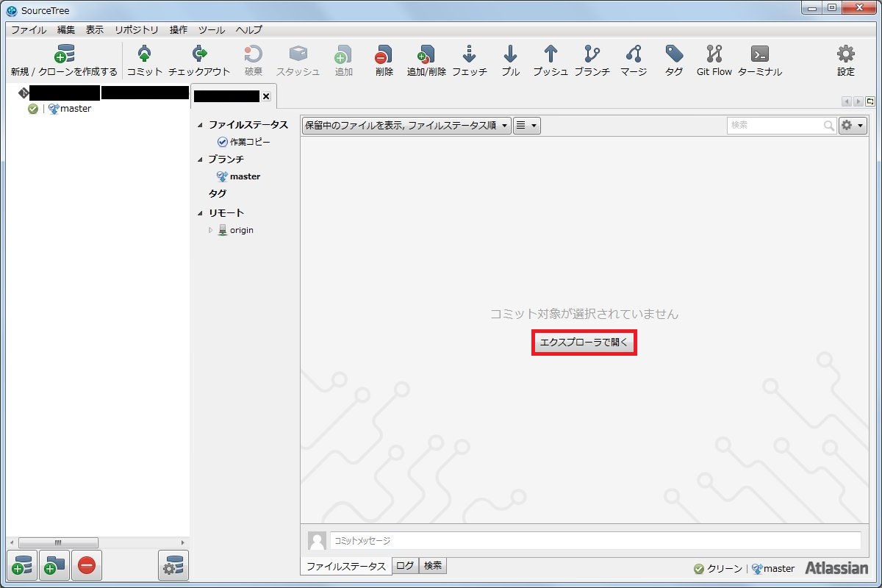Image resolution: width=882 pixels, height=588 pixels.
Task: Switch to the ログ tab
Action: click(x=405, y=566)
